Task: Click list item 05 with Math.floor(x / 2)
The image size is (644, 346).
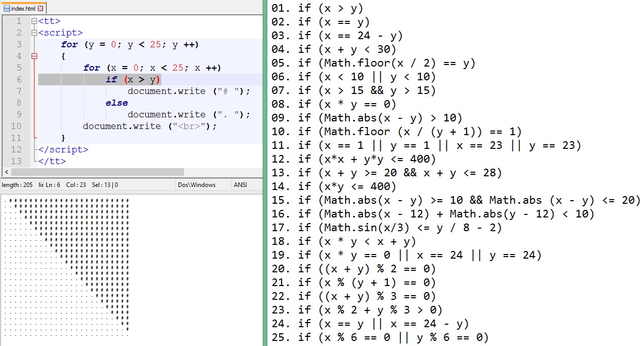Action: [374, 63]
